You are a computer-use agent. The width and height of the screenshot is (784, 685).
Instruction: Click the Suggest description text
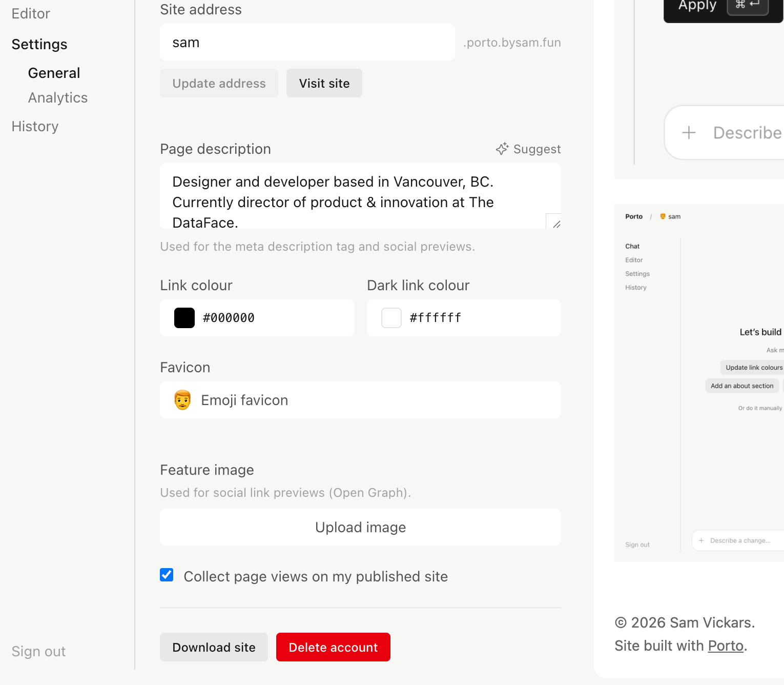[537, 149]
